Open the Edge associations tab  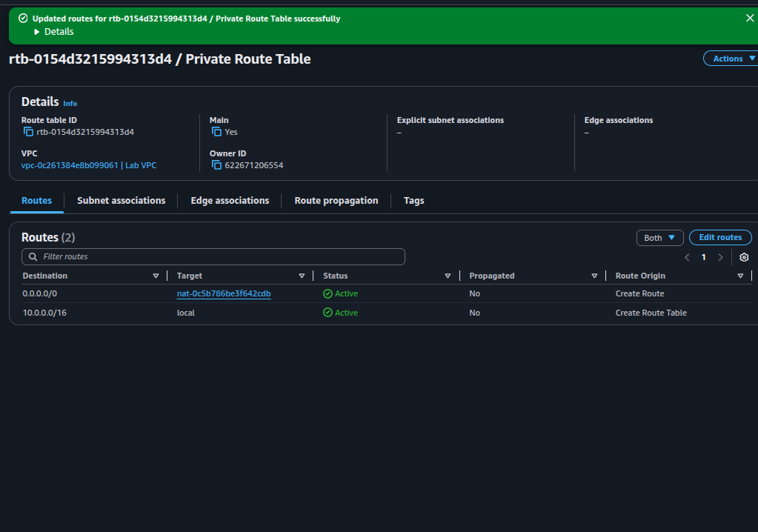(x=230, y=201)
